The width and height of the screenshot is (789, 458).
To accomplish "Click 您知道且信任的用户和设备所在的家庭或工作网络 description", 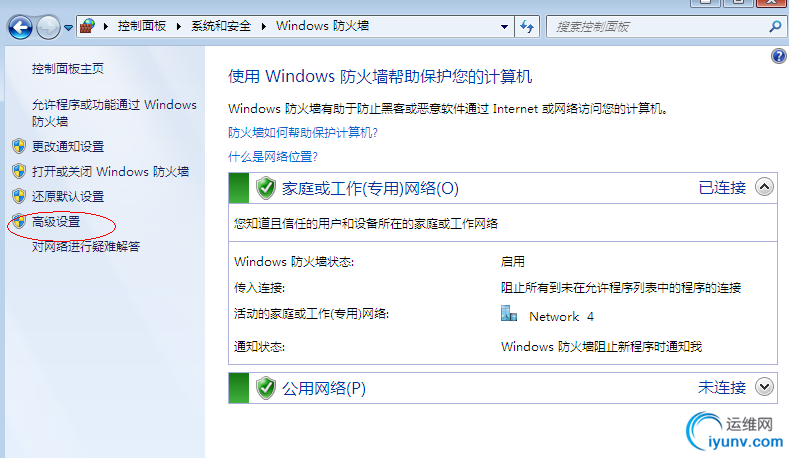I will click(x=366, y=223).
